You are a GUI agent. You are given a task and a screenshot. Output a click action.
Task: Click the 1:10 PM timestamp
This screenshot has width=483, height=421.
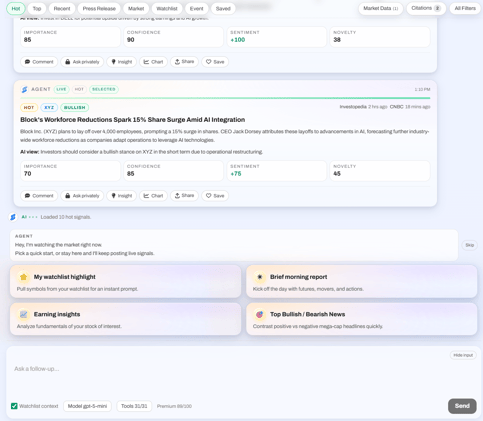tap(422, 89)
